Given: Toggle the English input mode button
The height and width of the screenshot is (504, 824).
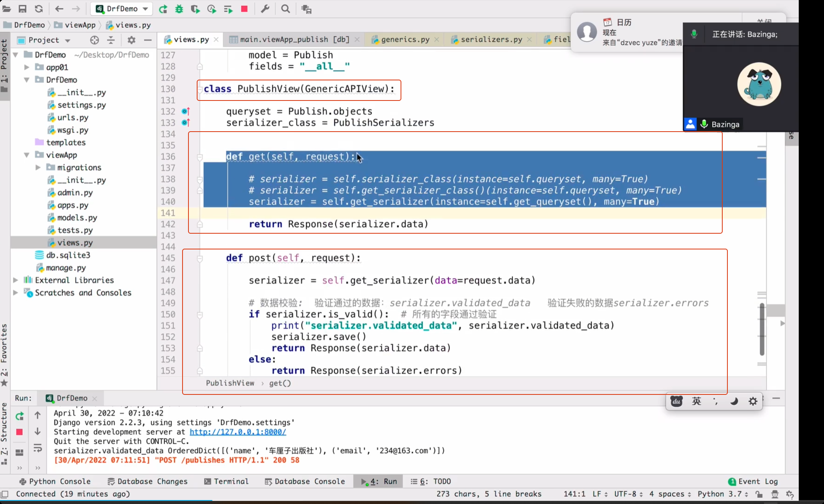Looking at the screenshot, I should [696, 401].
